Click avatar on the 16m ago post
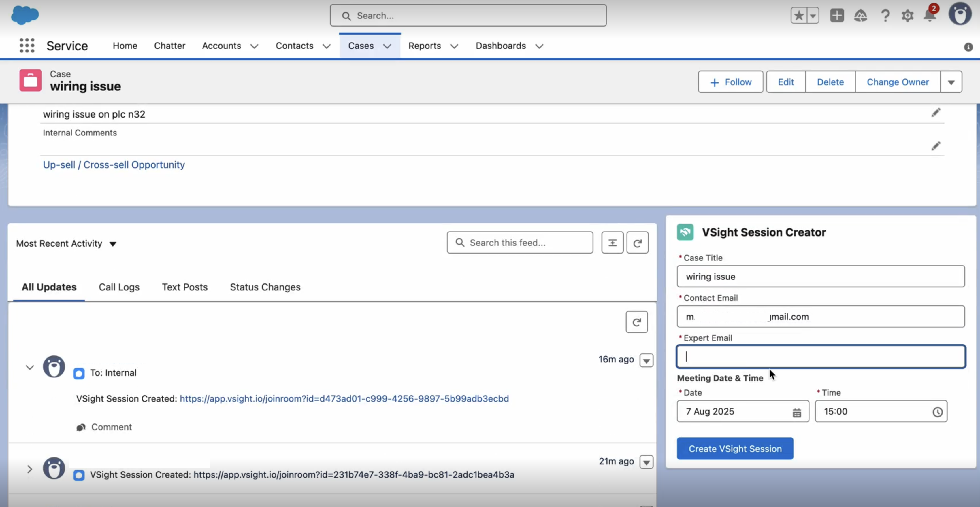980x507 pixels. pos(54,367)
